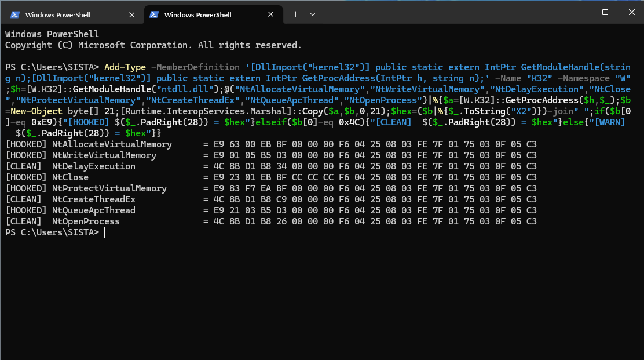Click the [CLEAN] NtDelayExecution output row

[271, 166]
